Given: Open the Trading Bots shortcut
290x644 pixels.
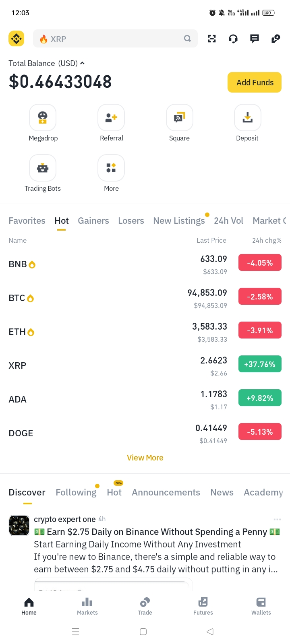Looking at the screenshot, I should [43, 168].
